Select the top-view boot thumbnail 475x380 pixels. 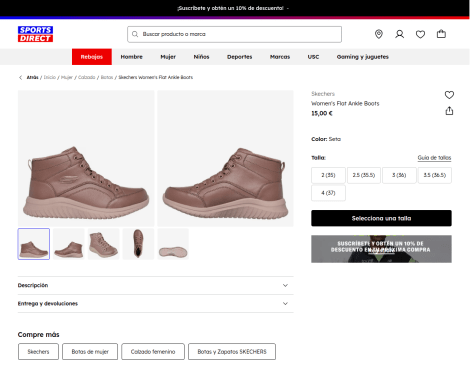coord(138,244)
